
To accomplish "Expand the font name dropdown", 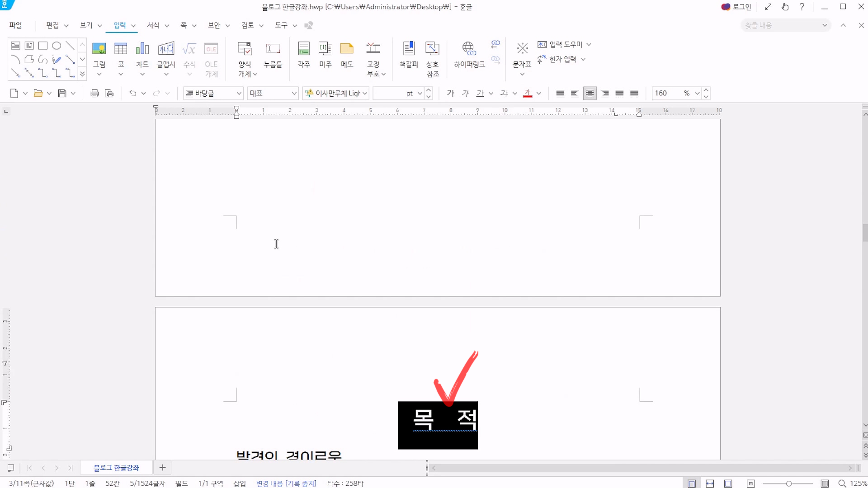I will tap(364, 94).
